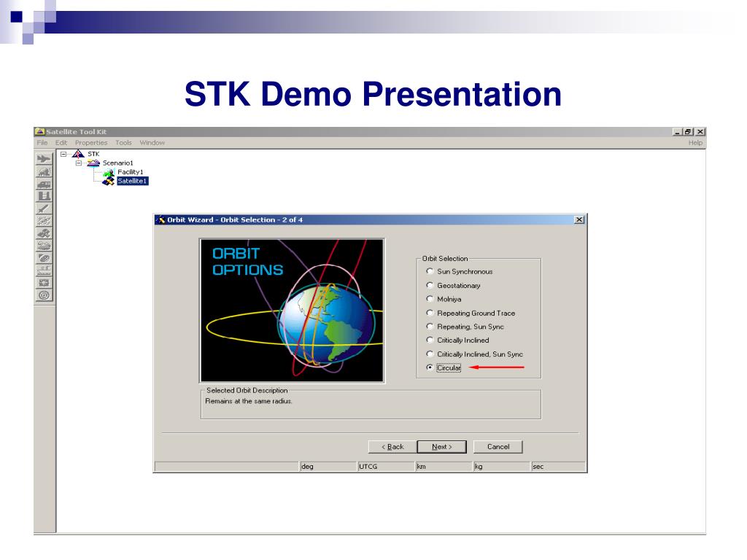Open the Help menu

click(x=695, y=143)
